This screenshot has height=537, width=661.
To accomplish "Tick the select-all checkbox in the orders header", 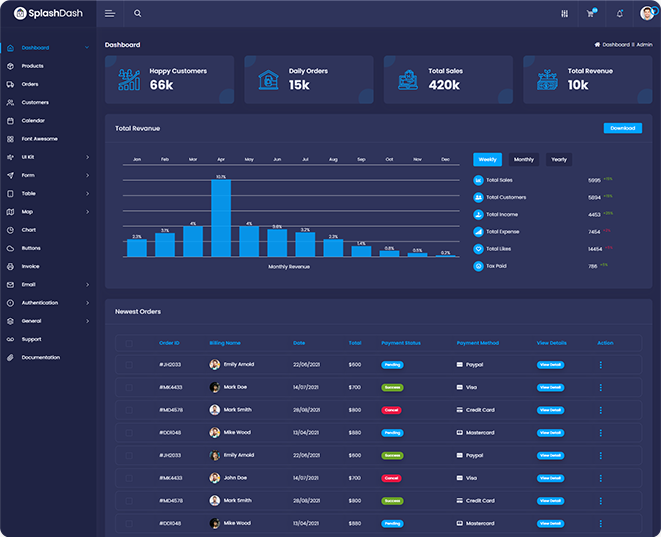I will click(x=129, y=344).
